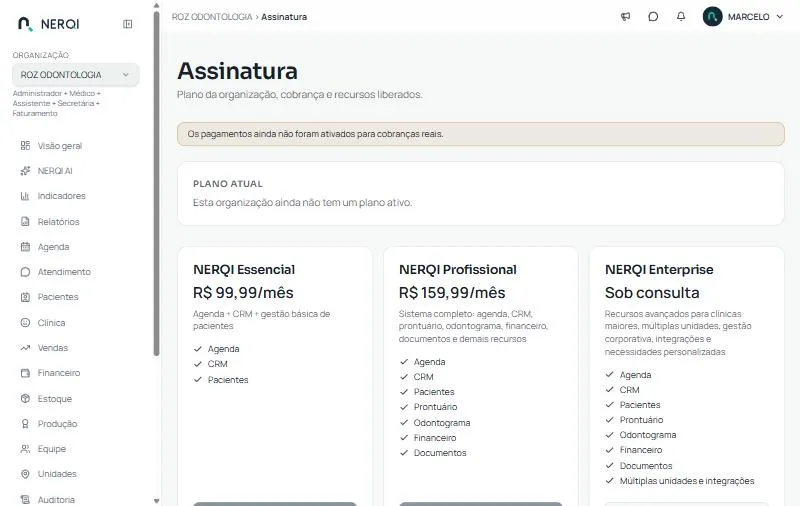Click the Atendimento chat icon
Viewport: 800px width, 506px height.
(25, 272)
